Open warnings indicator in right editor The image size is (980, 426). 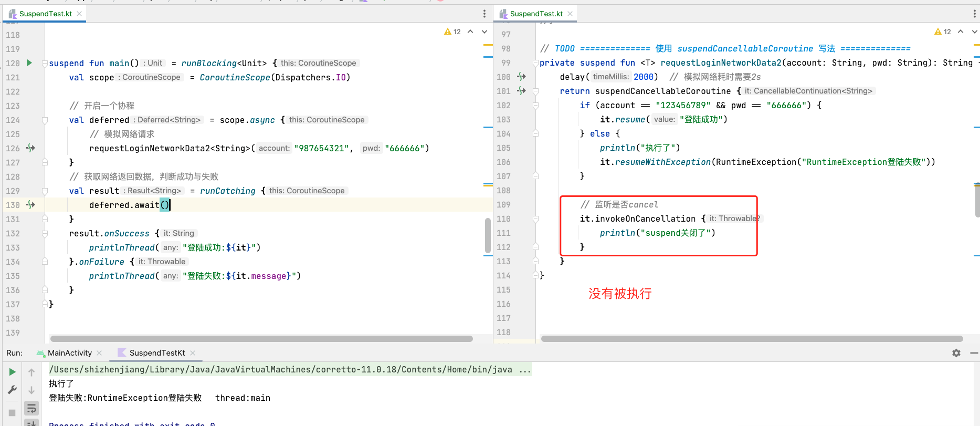[943, 32]
